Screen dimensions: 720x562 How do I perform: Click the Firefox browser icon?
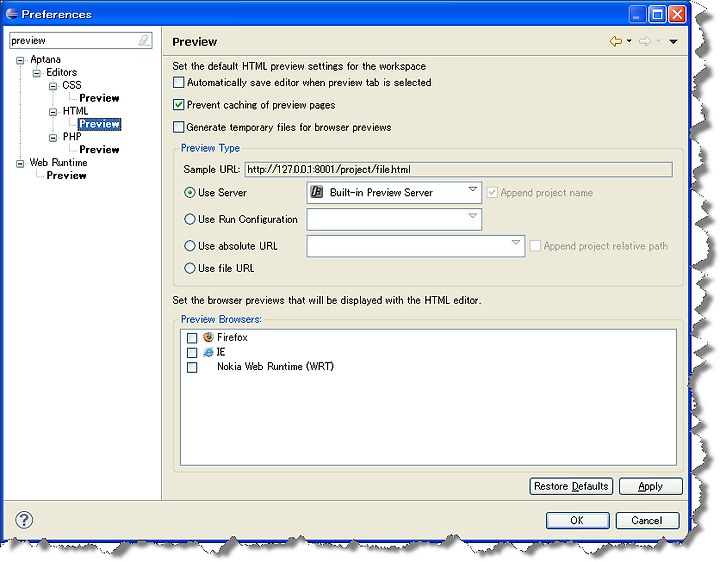coord(208,337)
